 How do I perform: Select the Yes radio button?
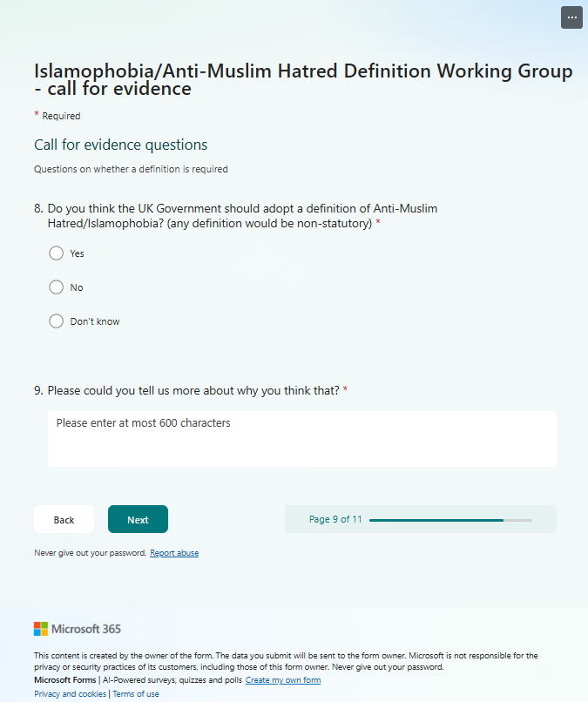click(x=56, y=253)
